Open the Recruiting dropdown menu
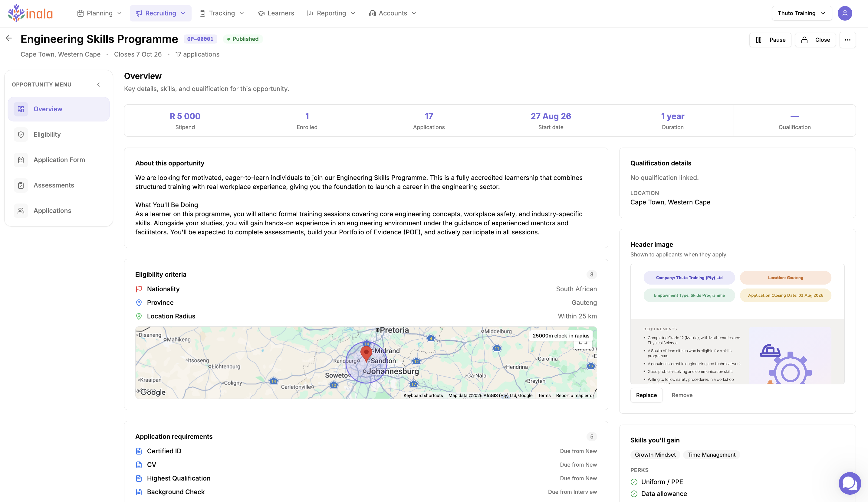Screen dimensions: 868x502 point(160,13)
